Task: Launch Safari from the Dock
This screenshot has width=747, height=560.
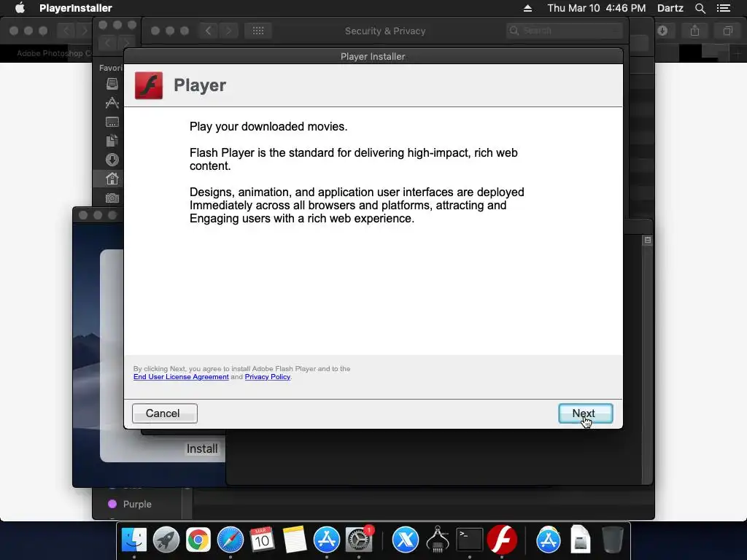Action: [x=230, y=540]
